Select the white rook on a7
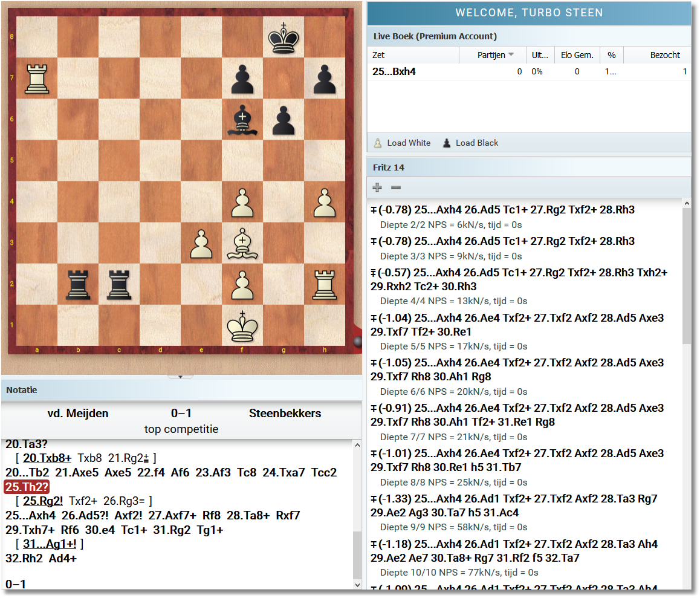This screenshot has height=598, width=700. [37, 79]
